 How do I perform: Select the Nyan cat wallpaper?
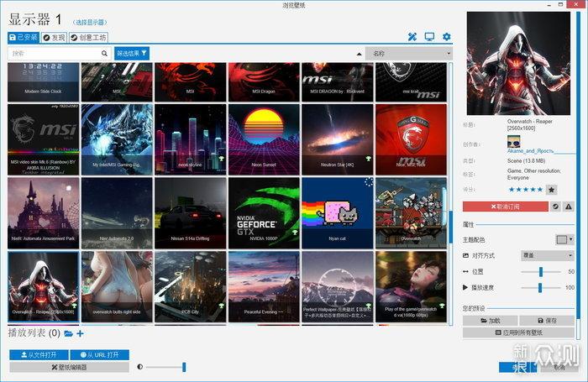tap(337, 213)
